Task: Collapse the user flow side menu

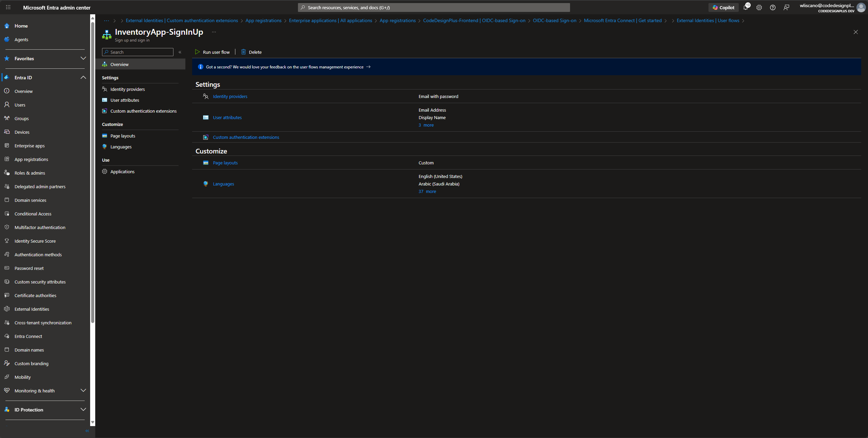Action: [x=180, y=52]
